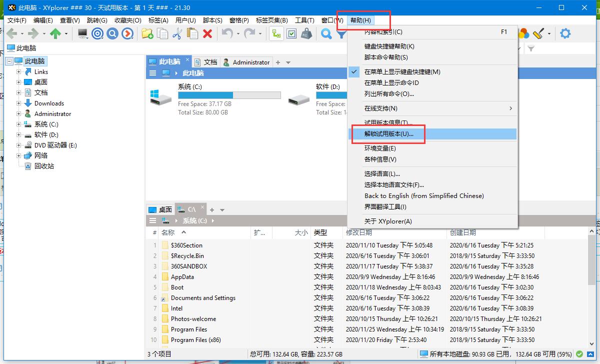This screenshot has width=600, height=364.
Task: Select the 桌面 tab in bottom pane
Action: pos(160,209)
